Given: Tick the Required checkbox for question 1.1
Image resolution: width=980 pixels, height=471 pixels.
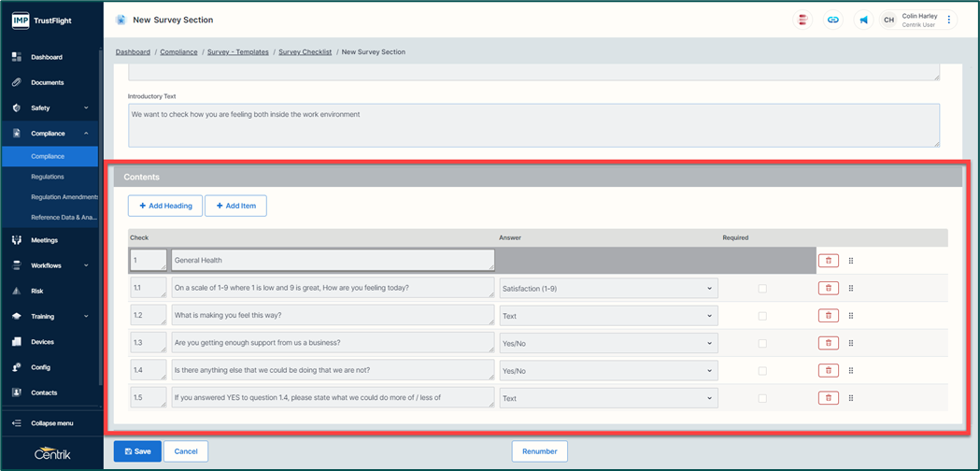Looking at the screenshot, I should coord(762,289).
